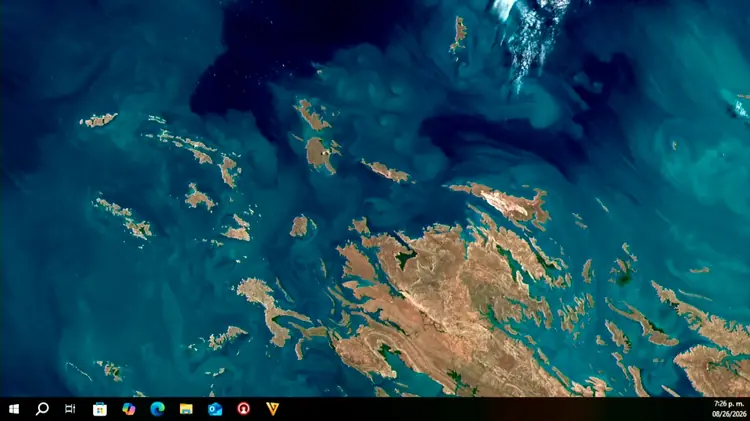This screenshot has height=421, width=750.
Task: Open Outlook mail from the taskbar
Action: [215, 409]
